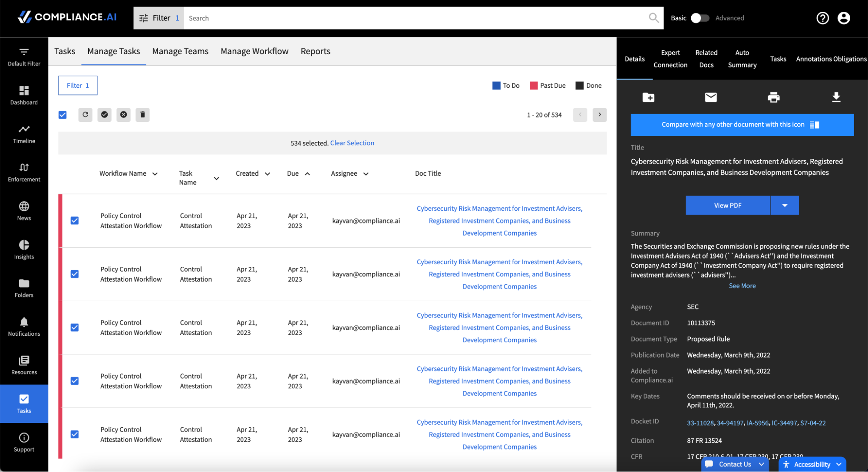Open docket ID 33-11028 link
Screen dimensions: 868x472
click(700, 423)
